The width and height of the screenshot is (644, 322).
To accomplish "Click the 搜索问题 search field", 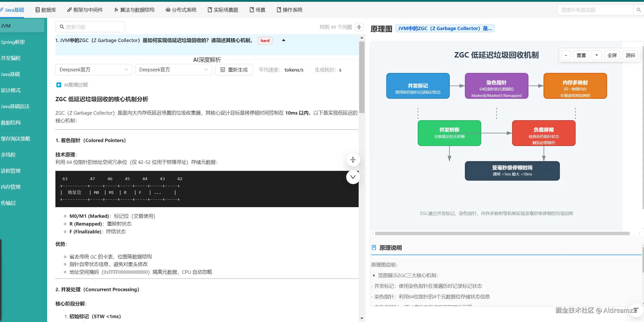I will (x=91, y=27).
